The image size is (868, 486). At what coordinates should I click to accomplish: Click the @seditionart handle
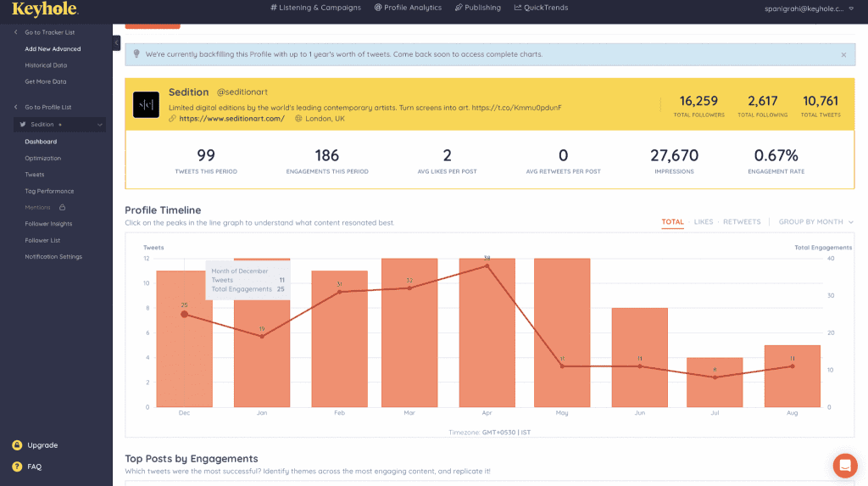242,92
